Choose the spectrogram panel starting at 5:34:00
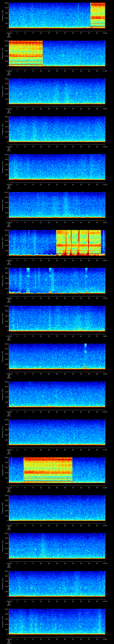Image resolution: width=114 pixels, height=644 pixels. (x=57, y=205)
